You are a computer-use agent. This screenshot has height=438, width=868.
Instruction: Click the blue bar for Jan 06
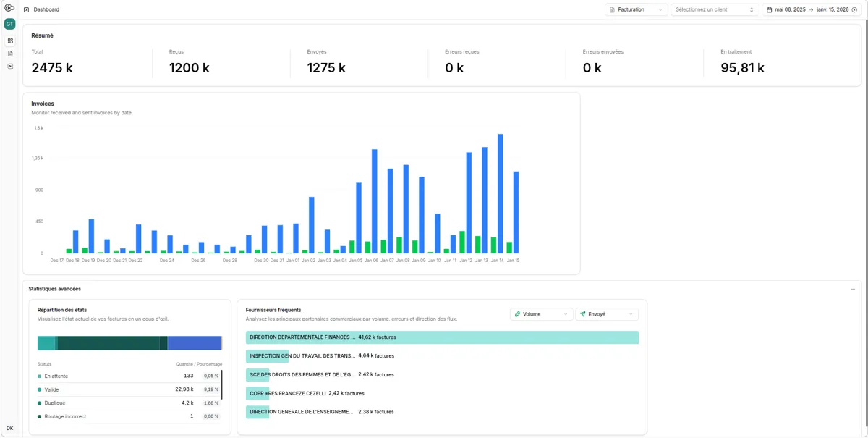click(375, 201)
